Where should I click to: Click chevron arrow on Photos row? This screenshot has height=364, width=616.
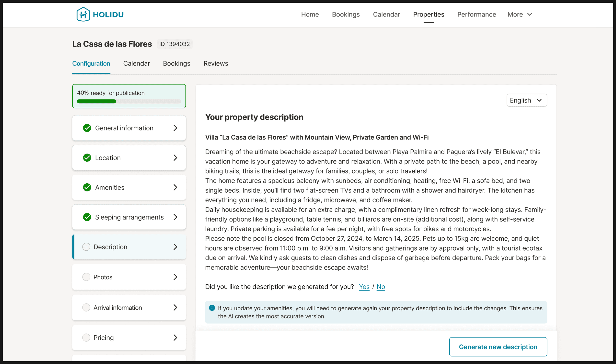click(175, 277)
